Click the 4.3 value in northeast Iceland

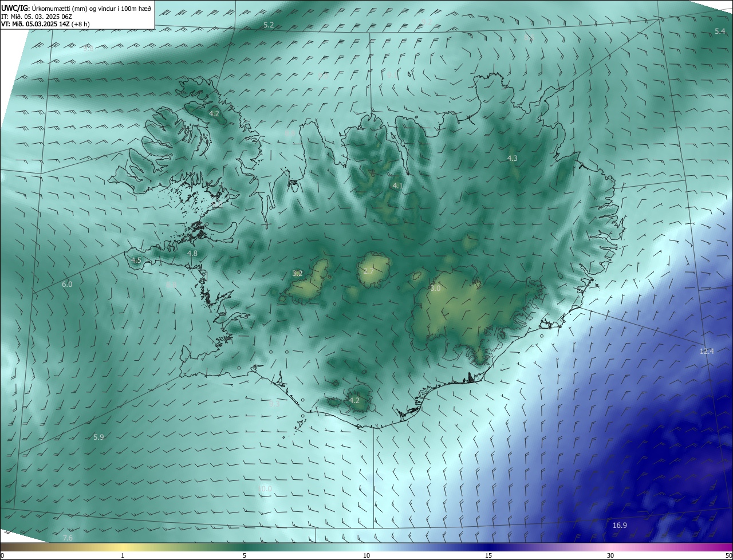(x=513, y=158)
